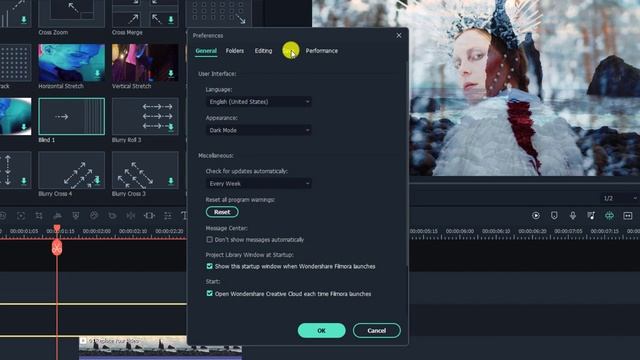Select the Horizontal Stretch transition thumbnail
This screenshot has height=360, width=640.
tap(71, 62)
